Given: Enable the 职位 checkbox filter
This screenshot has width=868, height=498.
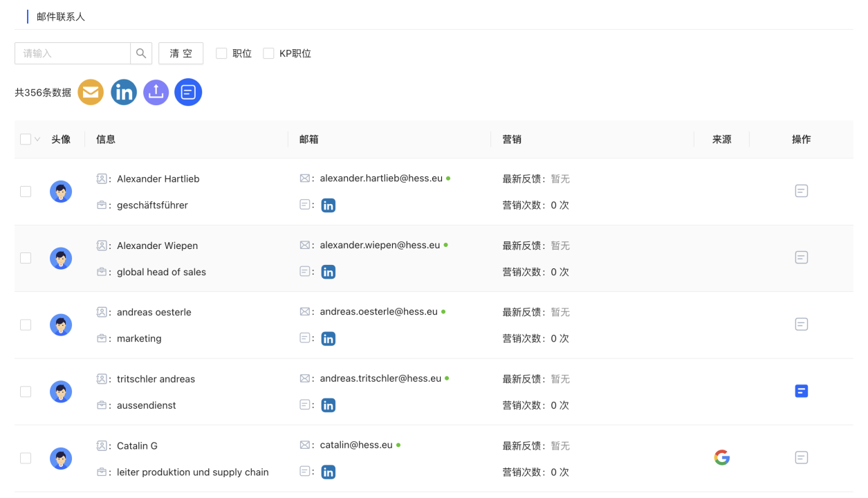Looking at the screenshot, I should click(x=221, y=53).
